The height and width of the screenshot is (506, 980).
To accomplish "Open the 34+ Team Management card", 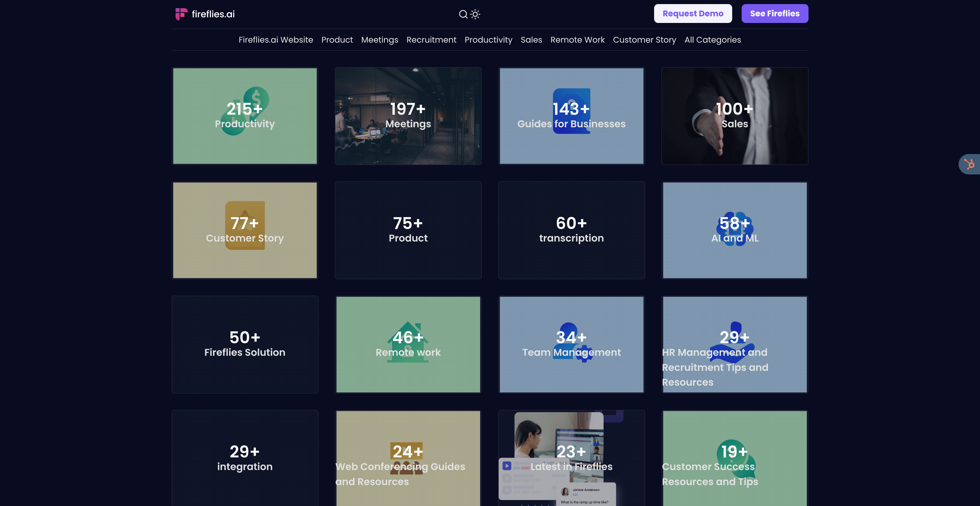I will point(571,344).
